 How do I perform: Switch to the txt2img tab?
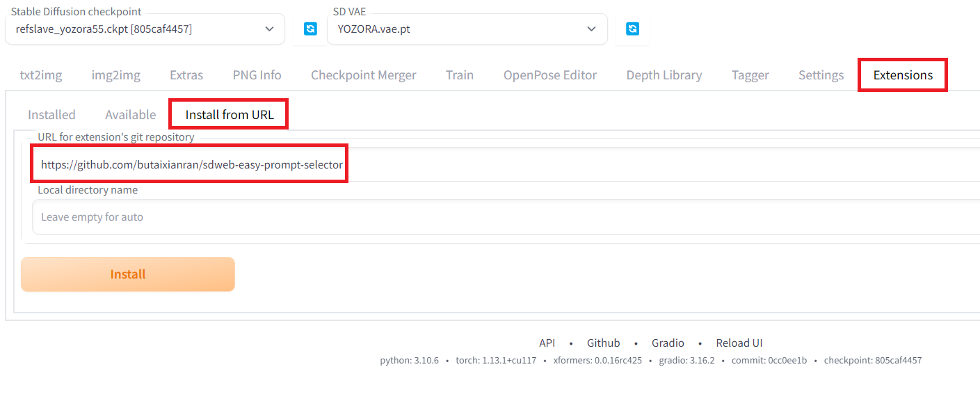(x=40, y=75)
